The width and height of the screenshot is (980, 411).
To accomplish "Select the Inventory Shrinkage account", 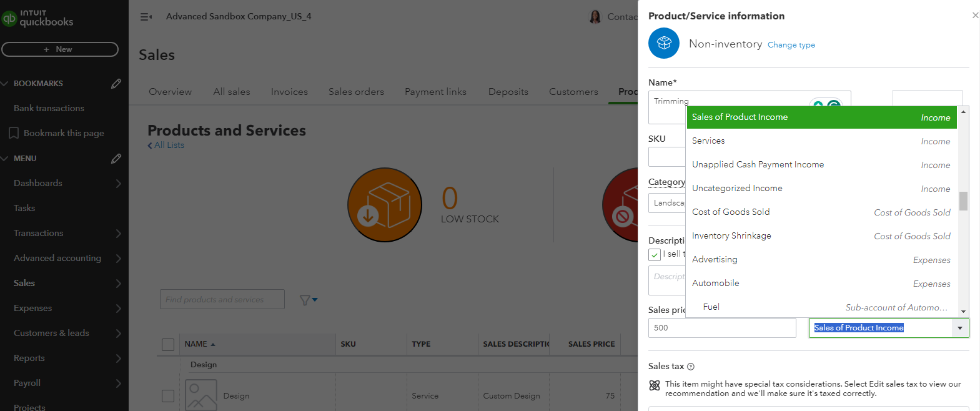I will point(821,236).
